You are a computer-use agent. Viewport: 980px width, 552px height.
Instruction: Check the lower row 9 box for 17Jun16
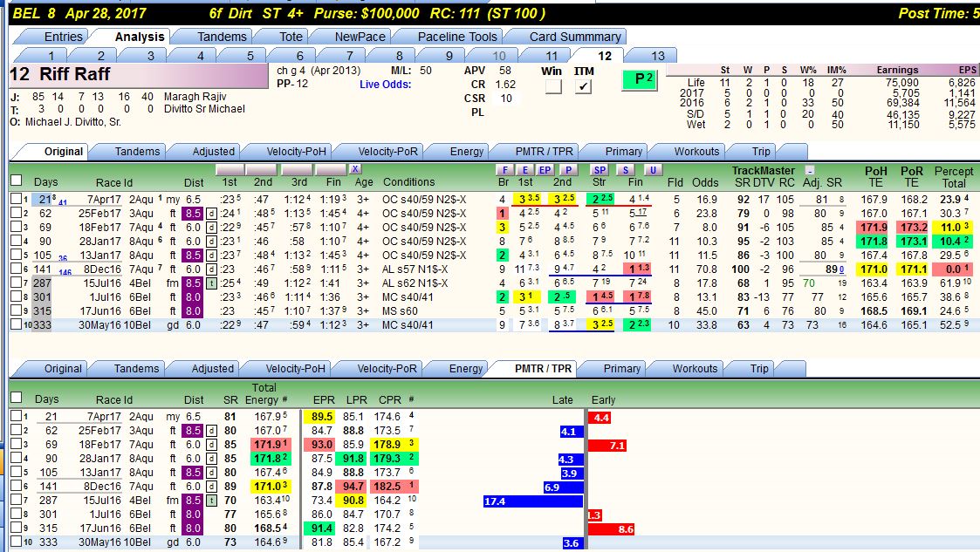(17, 527)
